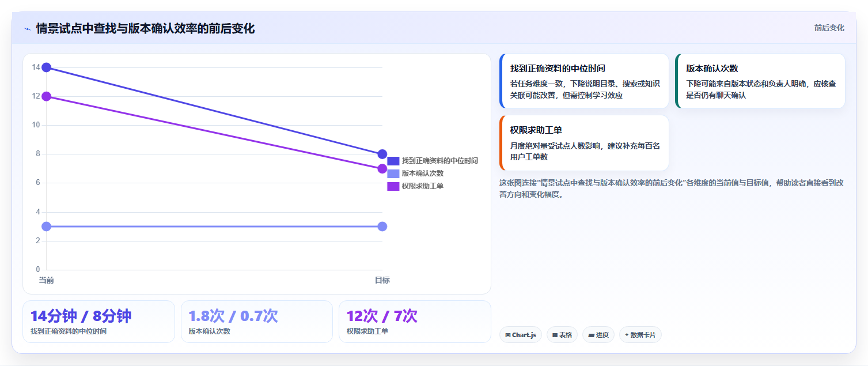Click the diamond icon in the 数据卡片 tag
The image size is (868, 366).
click(x=627, y=334)
